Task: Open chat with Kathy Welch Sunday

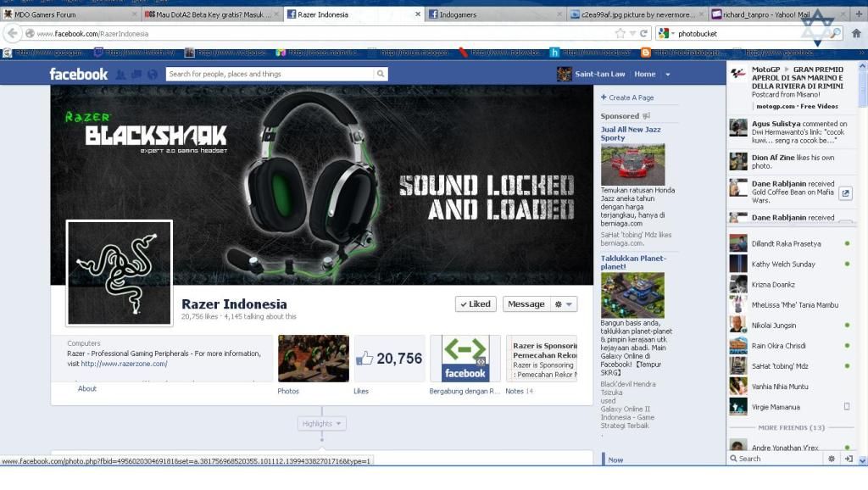Action: (x=791, y=264)
